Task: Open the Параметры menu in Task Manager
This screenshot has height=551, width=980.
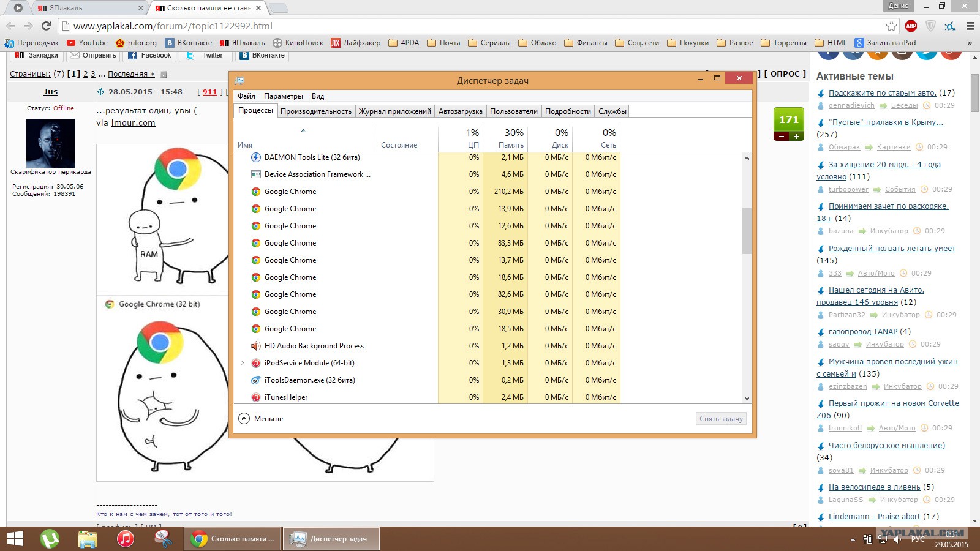Action: [x=284, y=96]
